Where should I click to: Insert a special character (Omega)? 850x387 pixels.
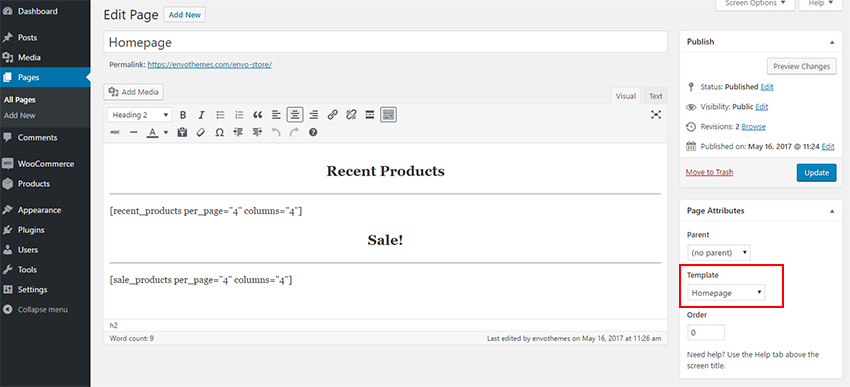click(220, 132)
